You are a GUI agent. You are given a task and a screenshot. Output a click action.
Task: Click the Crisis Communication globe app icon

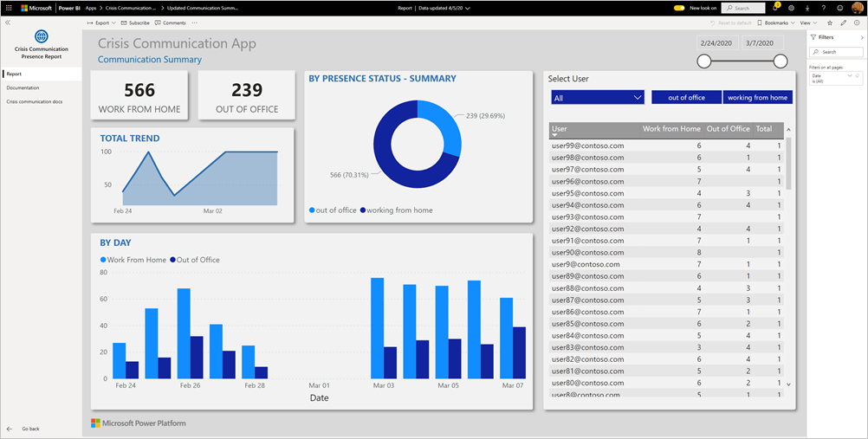click(x=42, y=36)
